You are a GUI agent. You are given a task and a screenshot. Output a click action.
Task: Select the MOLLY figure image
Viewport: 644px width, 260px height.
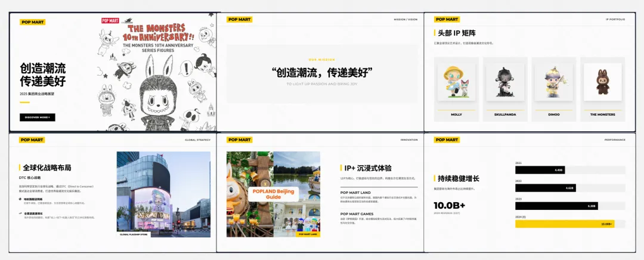tap(456, 82)
